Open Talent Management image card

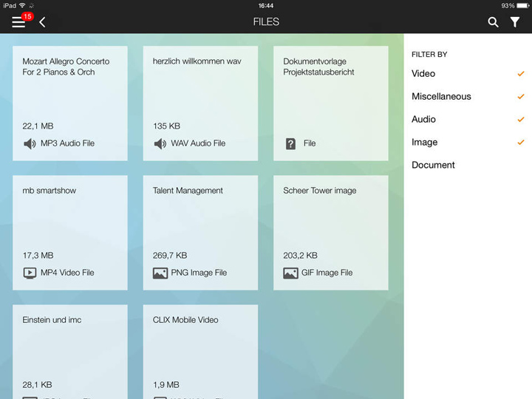(x=200, y=233)
